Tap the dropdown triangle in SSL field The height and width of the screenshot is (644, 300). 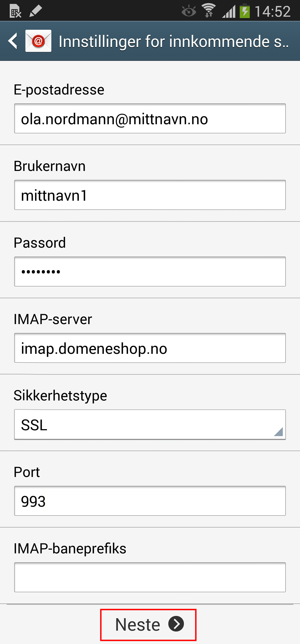[278, 432]
